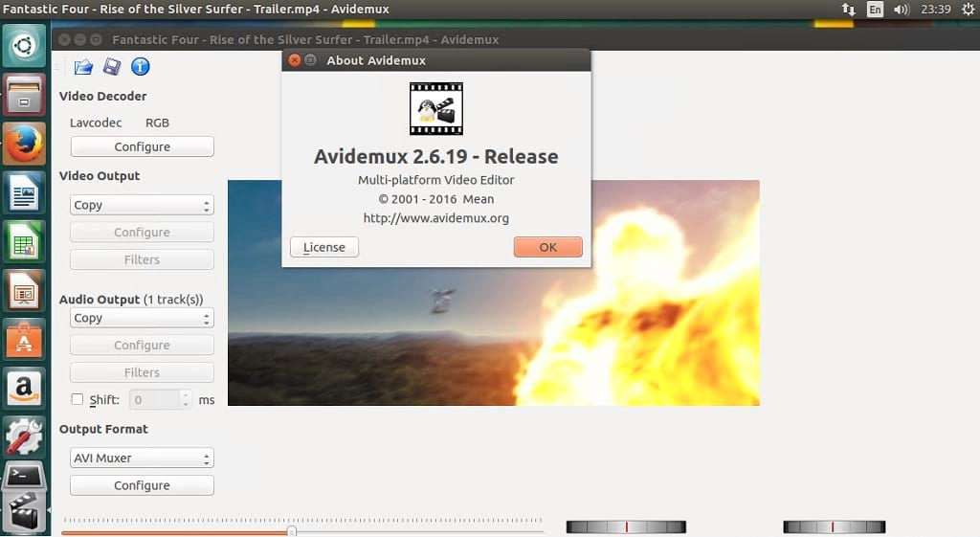This screenshot has height=537, width=980.
Task: Click the volume gauge at far right
Action: pyautogui.click(x=835, y=527)
